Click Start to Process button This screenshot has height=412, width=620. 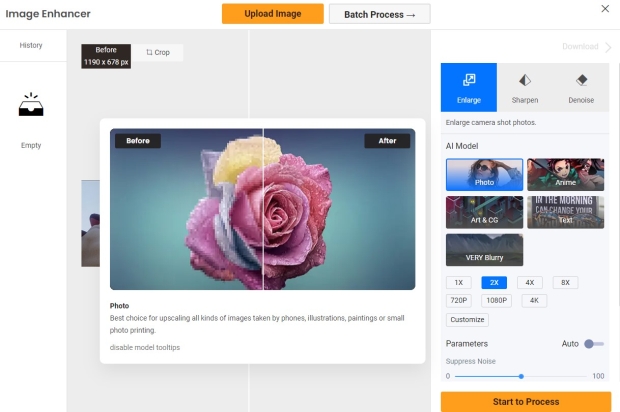click(x=526, y=402)
